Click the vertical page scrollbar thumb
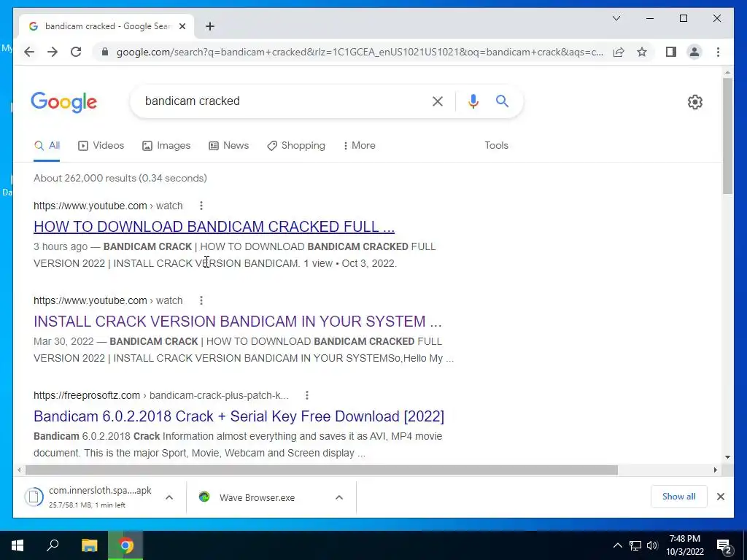 [x=727, y=136]
